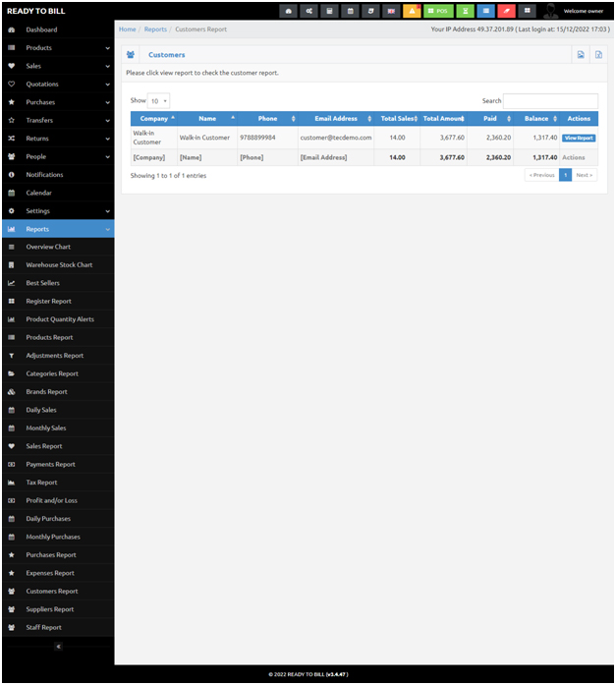Click the dashboard icon in top toolbar
The width and height of the screenshot is (616, 685).
coord(288,11)
